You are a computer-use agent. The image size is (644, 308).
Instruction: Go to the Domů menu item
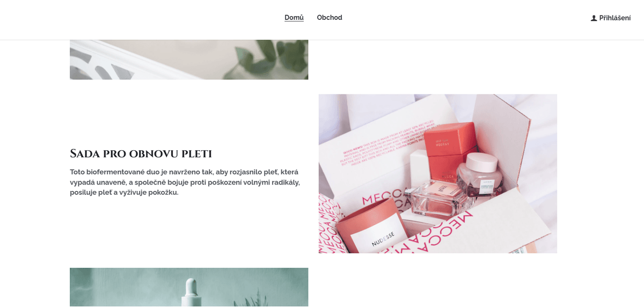click(x=294, y=18)
